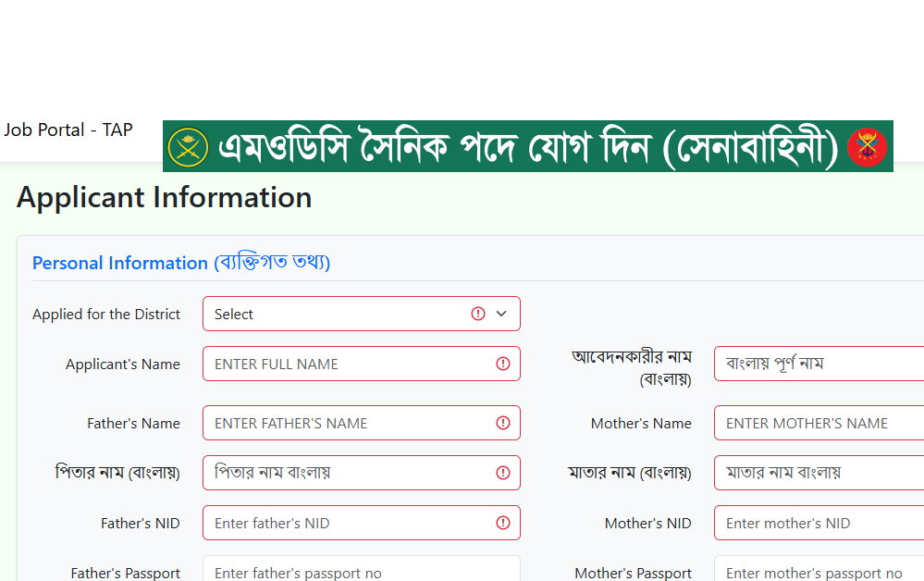Click the error icon in the Applicant's Name field

[x=502, y=364]
